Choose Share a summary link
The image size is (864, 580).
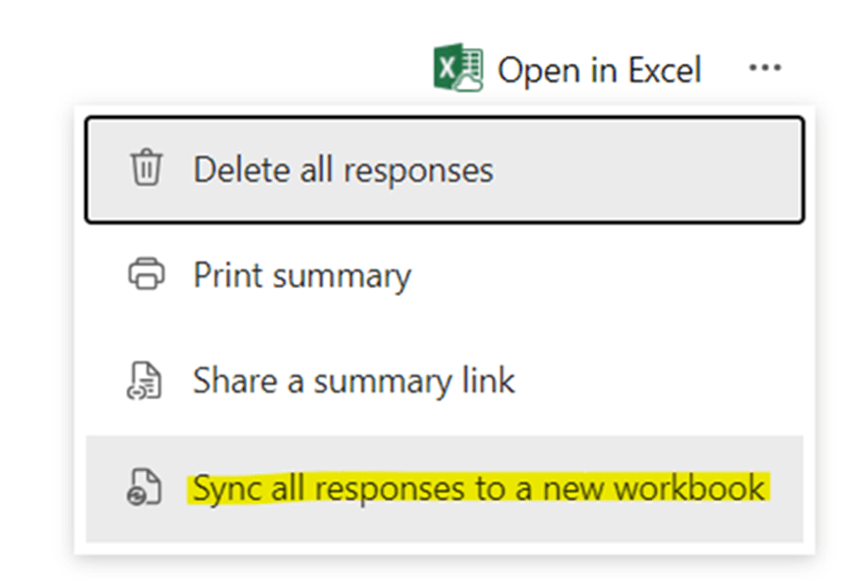click(445, 381)
